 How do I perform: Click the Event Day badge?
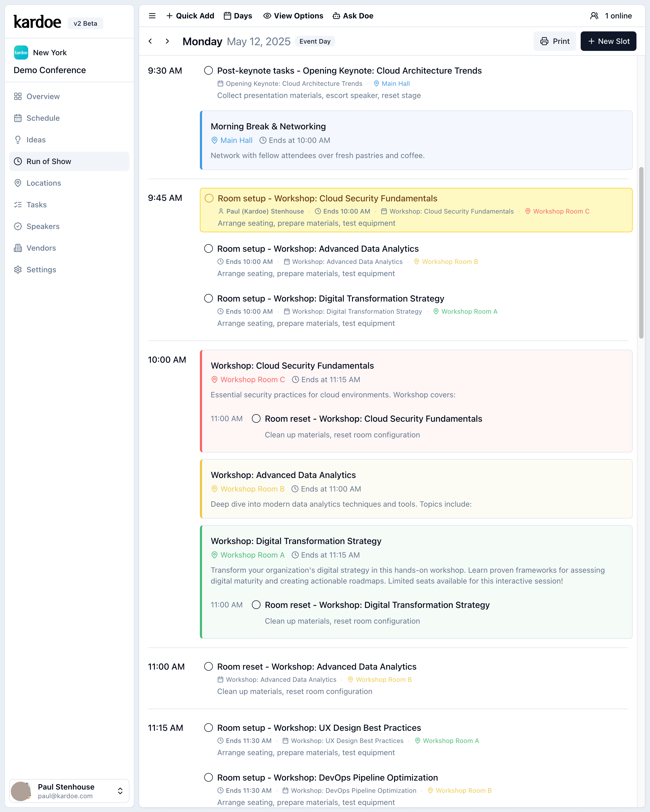(x=315, y=41)
